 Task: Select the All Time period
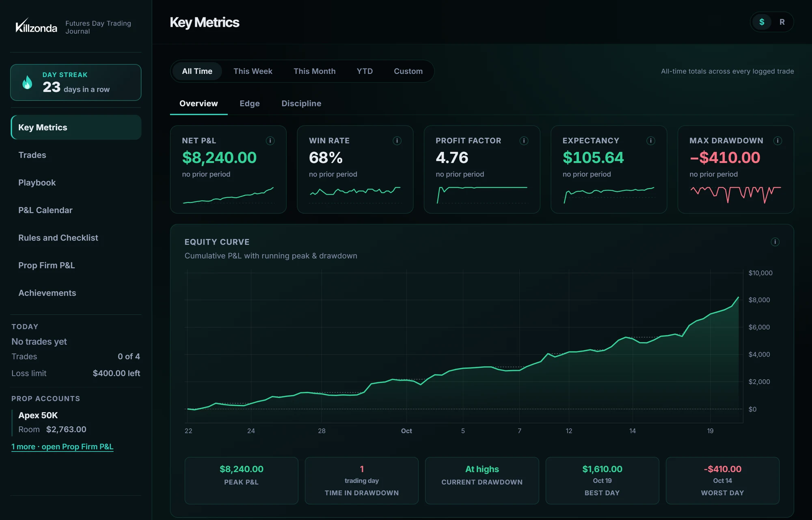pyautogui.click(x=197, y=71)
